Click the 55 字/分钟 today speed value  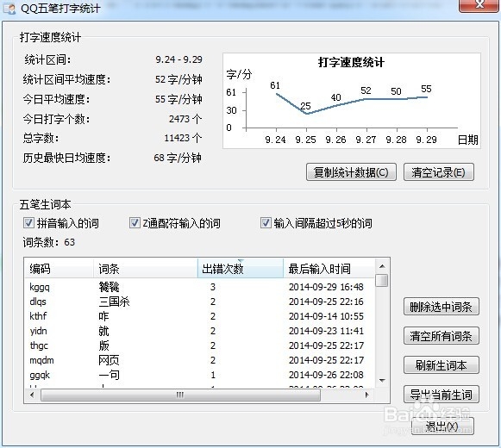tap(178, 99)
